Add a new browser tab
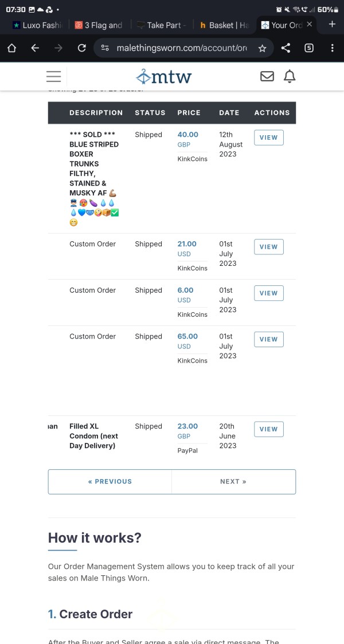 click(332, 25)
